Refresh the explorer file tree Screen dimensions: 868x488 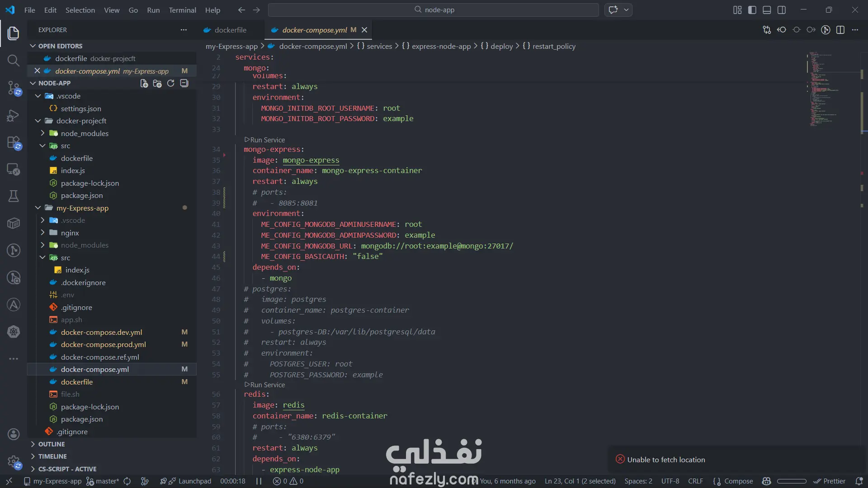(170, 83)
